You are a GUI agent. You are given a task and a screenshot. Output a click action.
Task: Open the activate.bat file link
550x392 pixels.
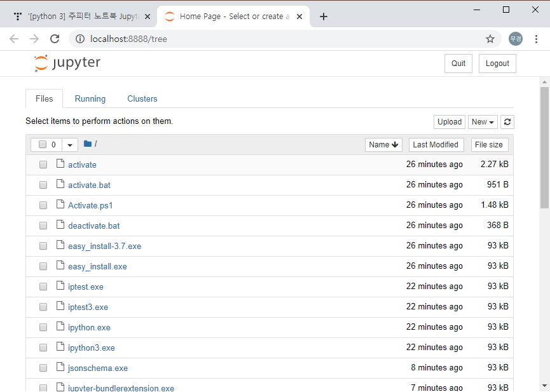89,185
